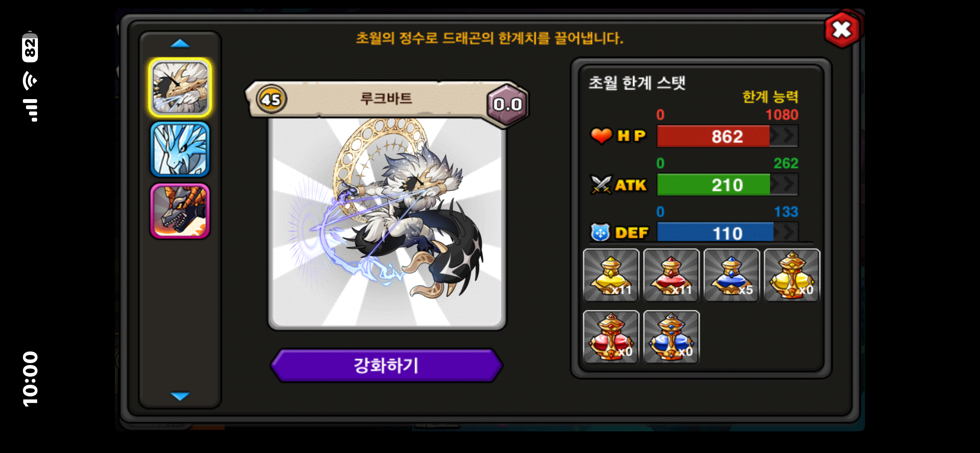Select the yellow essence potion x11

click(x=611, y=275)
